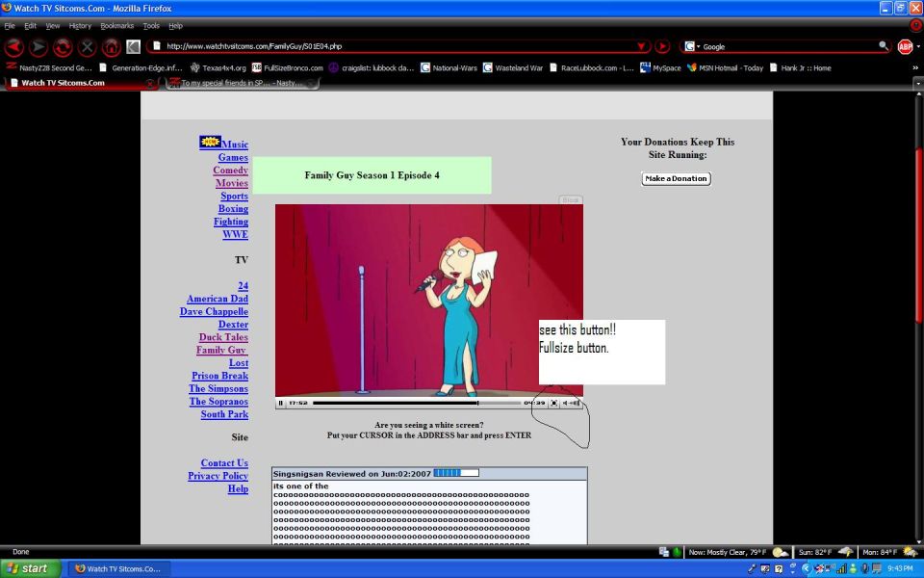The height and width of the screenshot is (578, 924).
Task: Open the South Park link
Action: coord(224,414)
